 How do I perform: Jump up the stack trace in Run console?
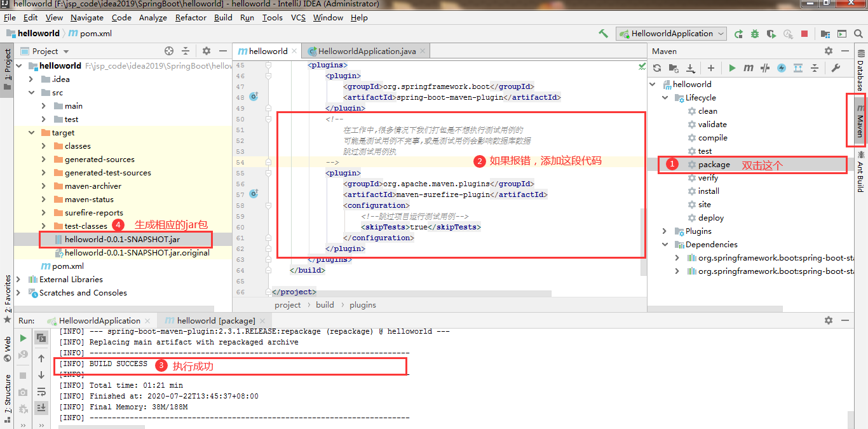[41, 358]
